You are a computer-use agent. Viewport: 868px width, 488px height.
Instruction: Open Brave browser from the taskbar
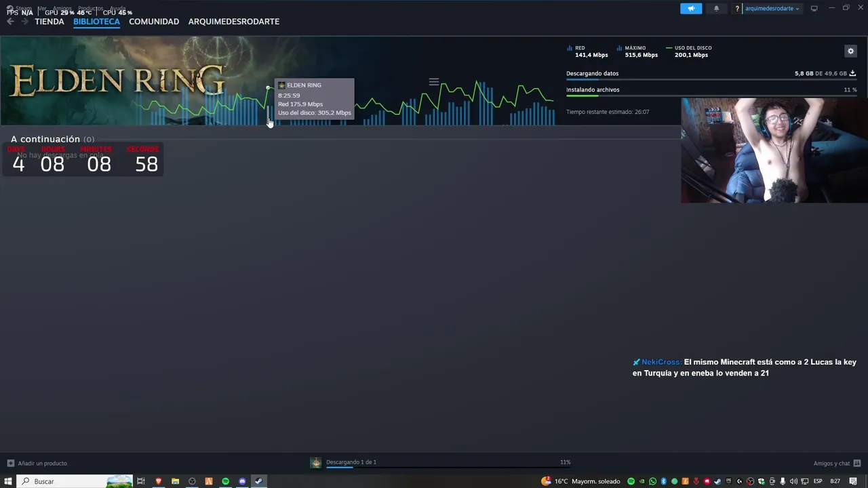pyautogui.click(x=159, y=481)
